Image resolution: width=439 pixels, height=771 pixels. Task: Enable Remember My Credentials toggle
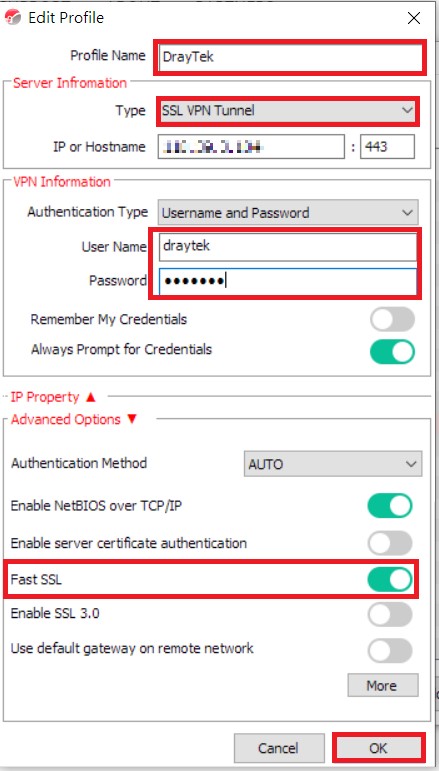point(392,320)
